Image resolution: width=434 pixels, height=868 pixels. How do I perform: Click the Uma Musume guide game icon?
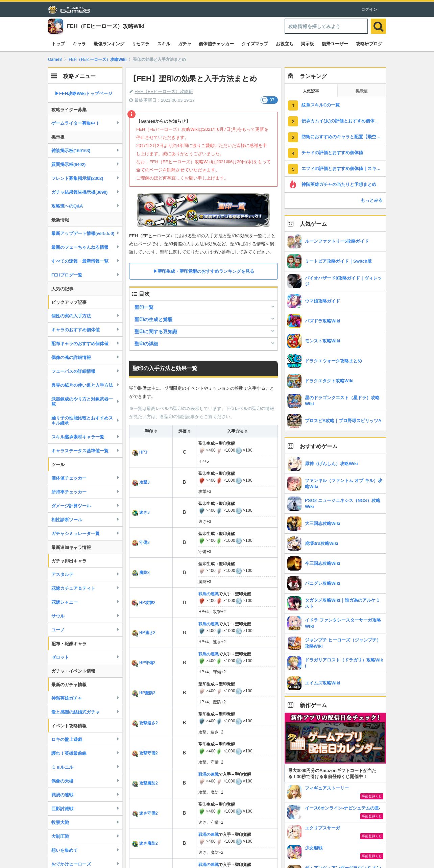pos(294,301)
